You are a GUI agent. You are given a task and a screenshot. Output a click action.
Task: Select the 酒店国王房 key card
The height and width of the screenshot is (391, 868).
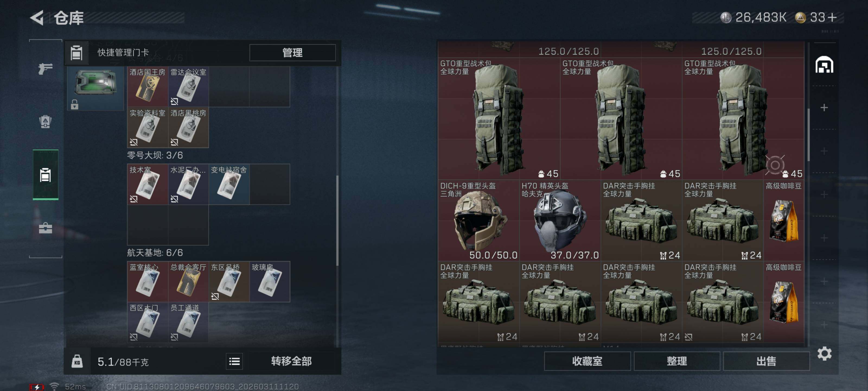coord(148,86)
